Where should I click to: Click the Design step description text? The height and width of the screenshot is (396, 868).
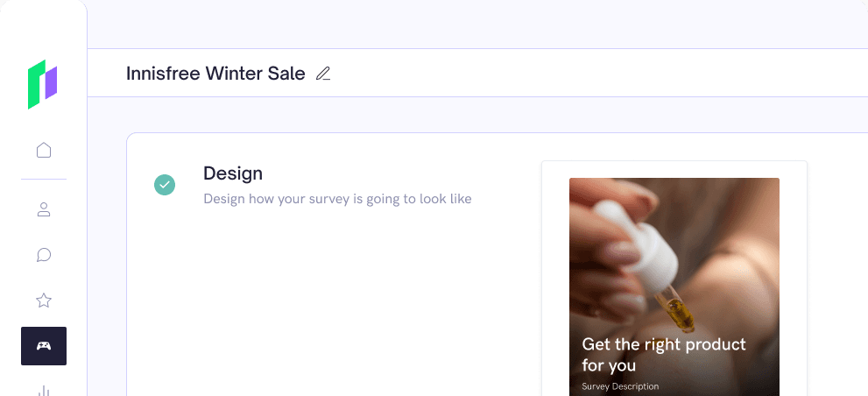pyautogui.click(x=337, y=199)
